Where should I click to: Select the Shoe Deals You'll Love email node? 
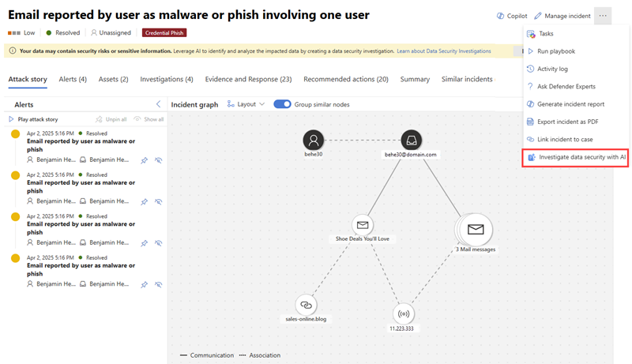tap(363, 224)
